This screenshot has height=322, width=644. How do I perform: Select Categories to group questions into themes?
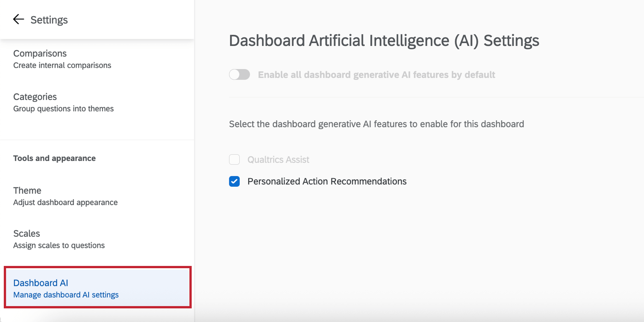[35, 97]
